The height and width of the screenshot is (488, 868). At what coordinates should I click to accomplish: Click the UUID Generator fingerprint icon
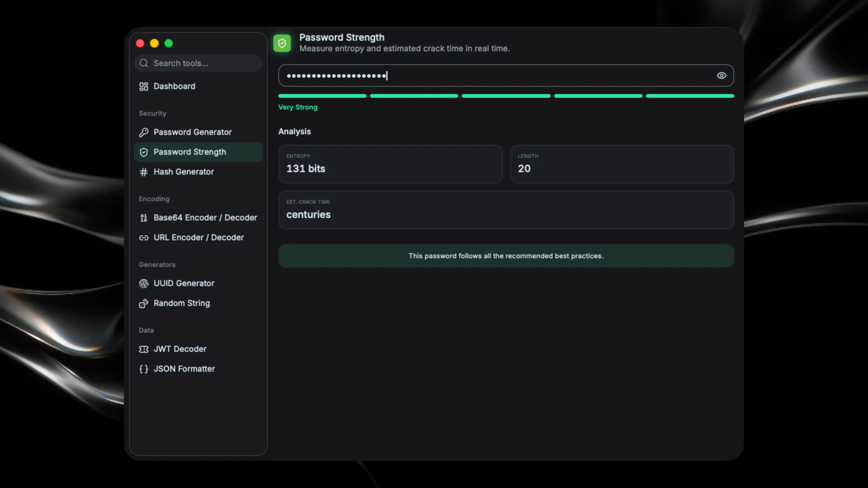[x=143, y=284]
